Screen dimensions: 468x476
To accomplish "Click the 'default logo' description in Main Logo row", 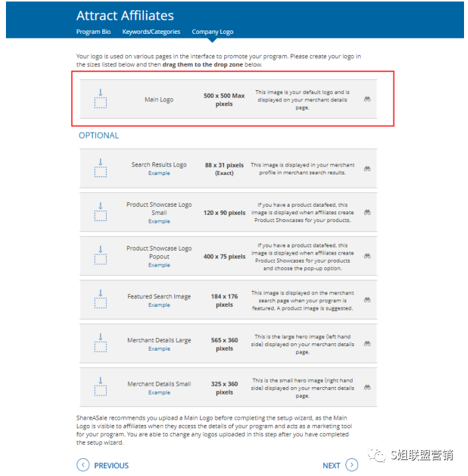I will (302, 100).
